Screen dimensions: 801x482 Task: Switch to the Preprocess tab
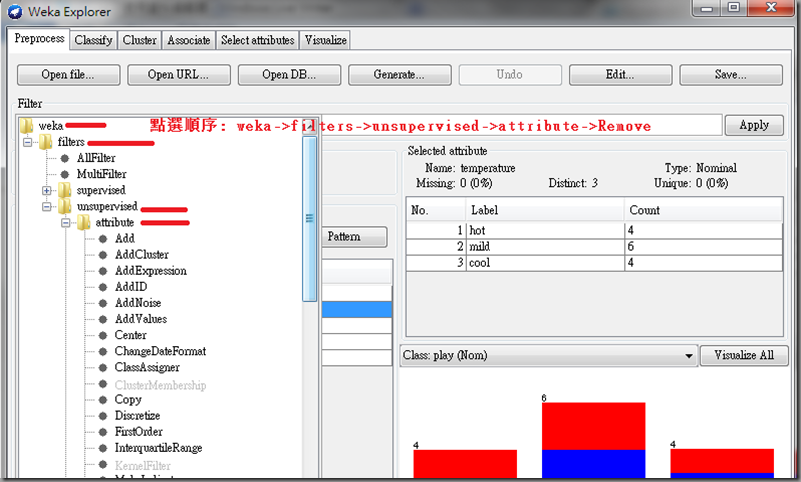point(39,39)
